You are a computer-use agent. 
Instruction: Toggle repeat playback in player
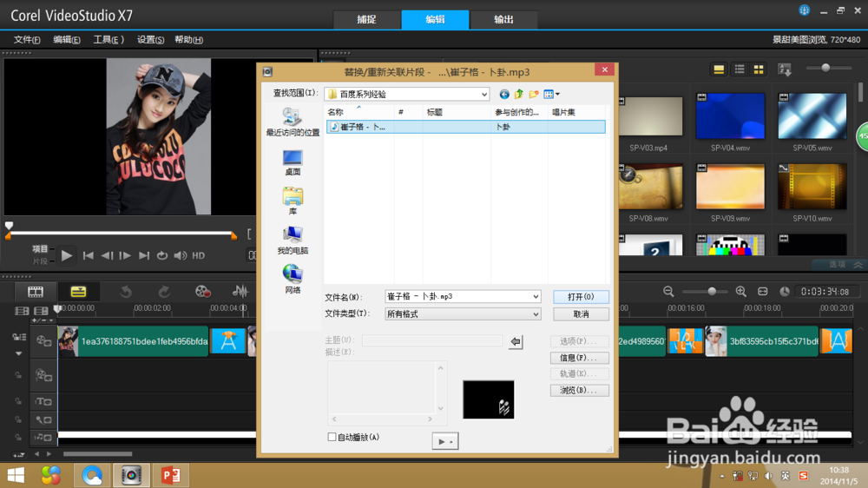[x=162, y=255]
